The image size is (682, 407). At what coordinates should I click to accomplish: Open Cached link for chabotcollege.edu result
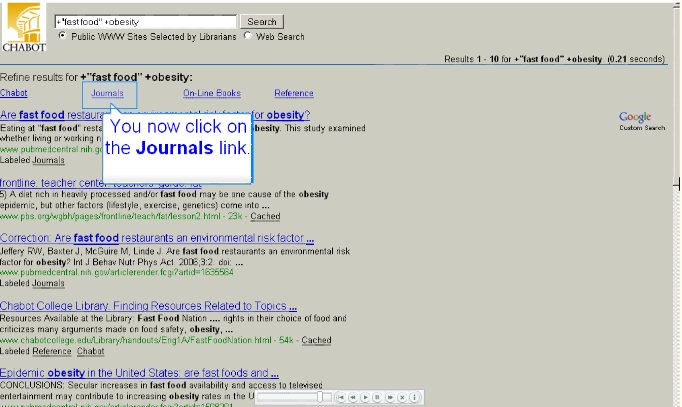coord(316,340)
